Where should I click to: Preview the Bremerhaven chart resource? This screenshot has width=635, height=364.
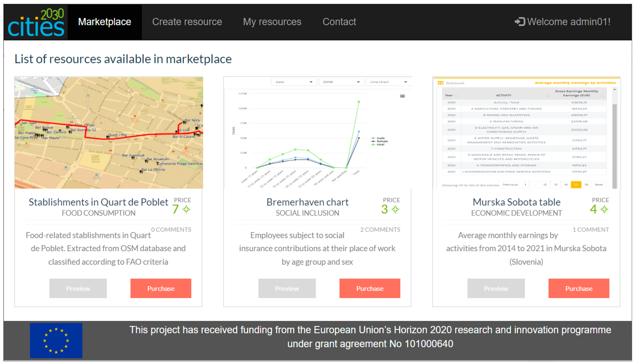[x=287, y=288]
